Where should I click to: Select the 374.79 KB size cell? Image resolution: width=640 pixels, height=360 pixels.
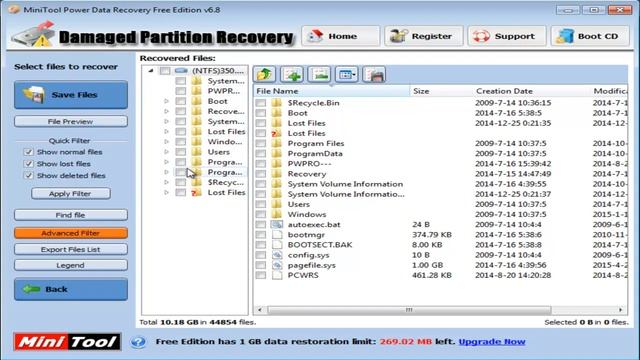[x=432, y=235]
